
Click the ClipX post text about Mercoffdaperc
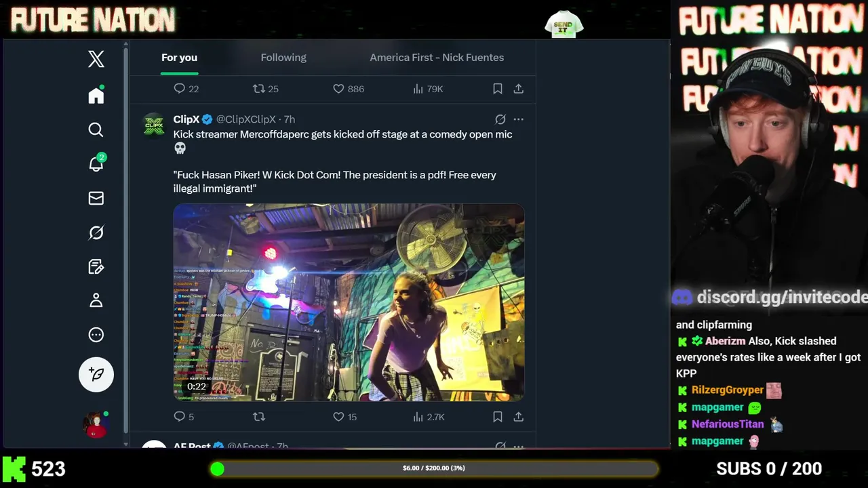pyautogui.click(x=342, y=161)
